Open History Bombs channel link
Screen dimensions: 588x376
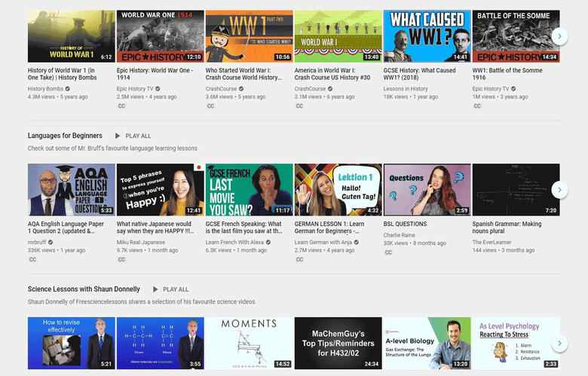click(45, 89)
